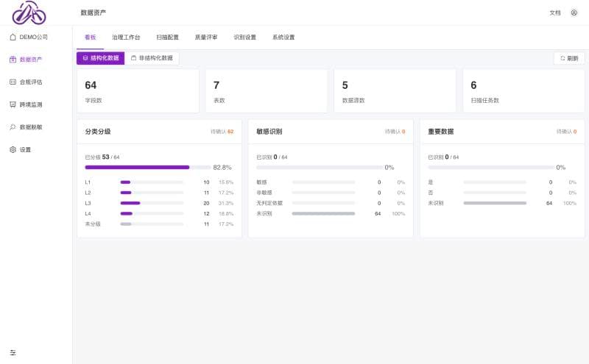The height and width of the screenshot is (364, 589).
Task: Click the database icon on 结构化数据 toggle
Action: click(85, 58)
